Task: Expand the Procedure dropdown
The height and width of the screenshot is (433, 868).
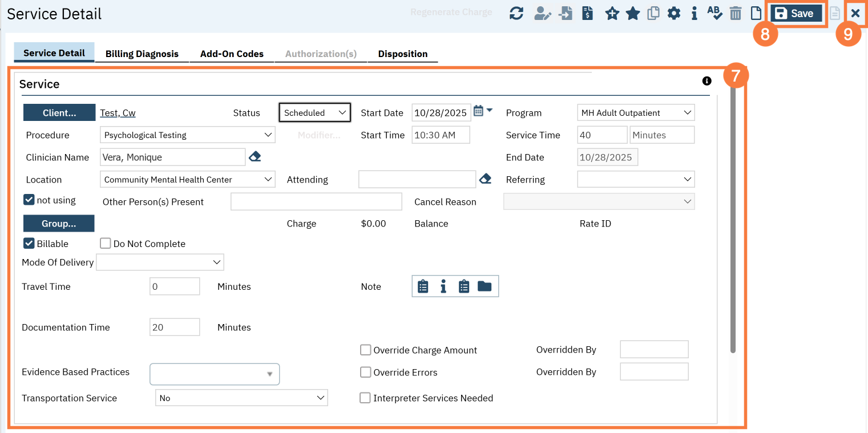Action: click(188, 135)
